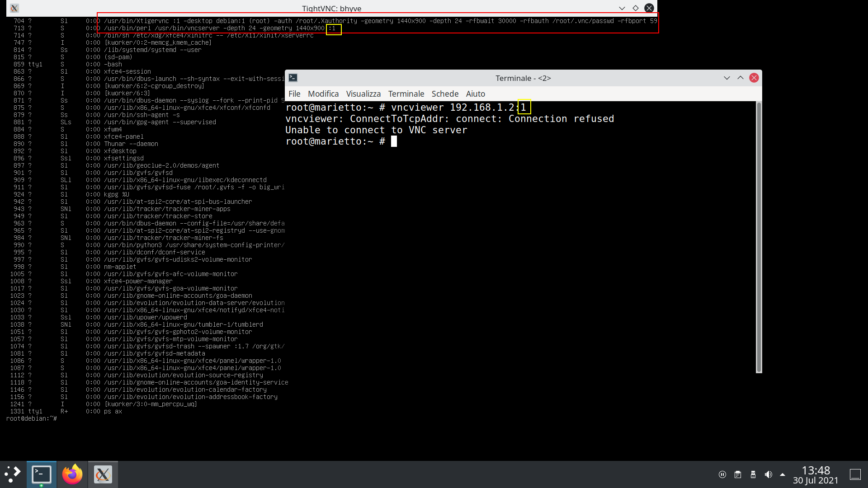Maximize the Terminale window
868x488 pixels.
[x=741, y=78]
